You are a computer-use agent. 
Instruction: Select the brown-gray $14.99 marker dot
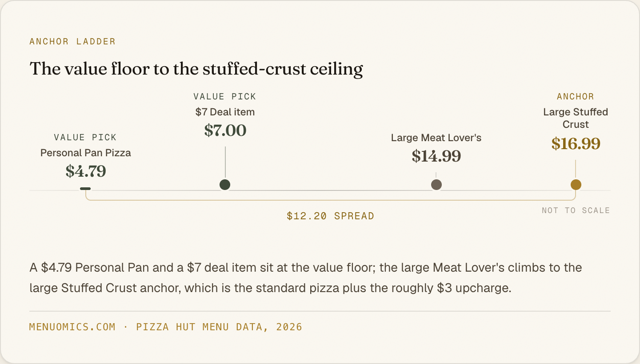point(436,185)
